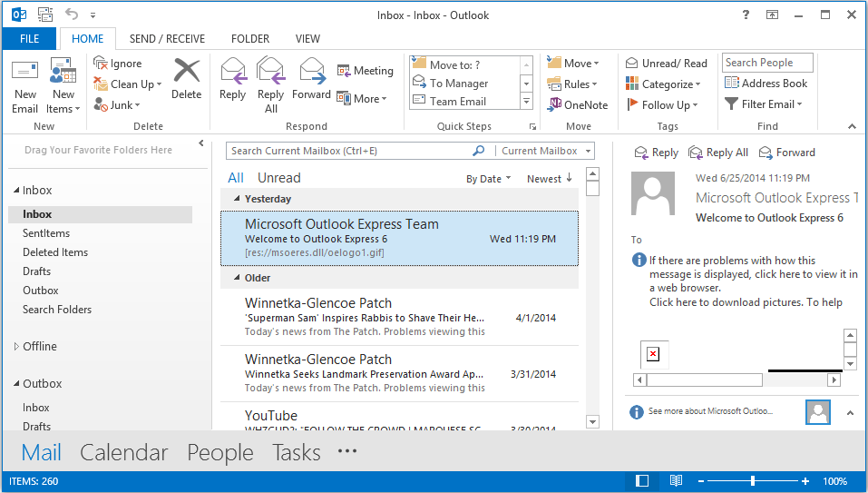
Task: Run the To Manager quick step
Action: tap(465, 84)
